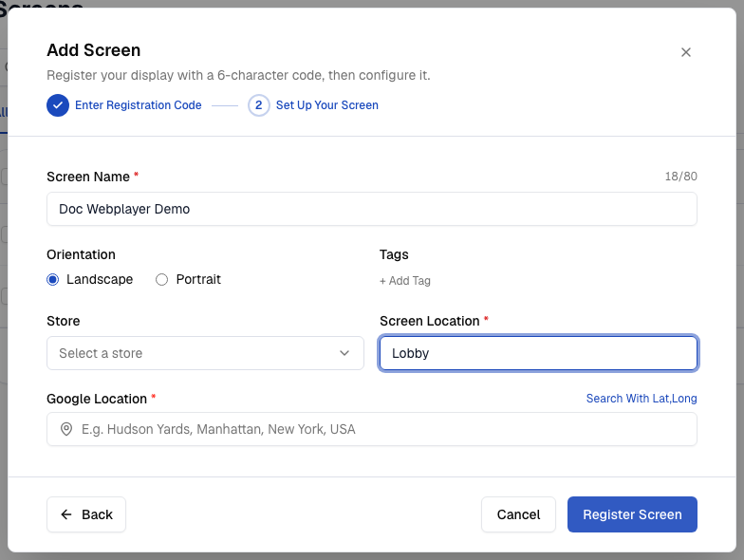
Task: Click the Cancel button
Action: click(518, 514)
